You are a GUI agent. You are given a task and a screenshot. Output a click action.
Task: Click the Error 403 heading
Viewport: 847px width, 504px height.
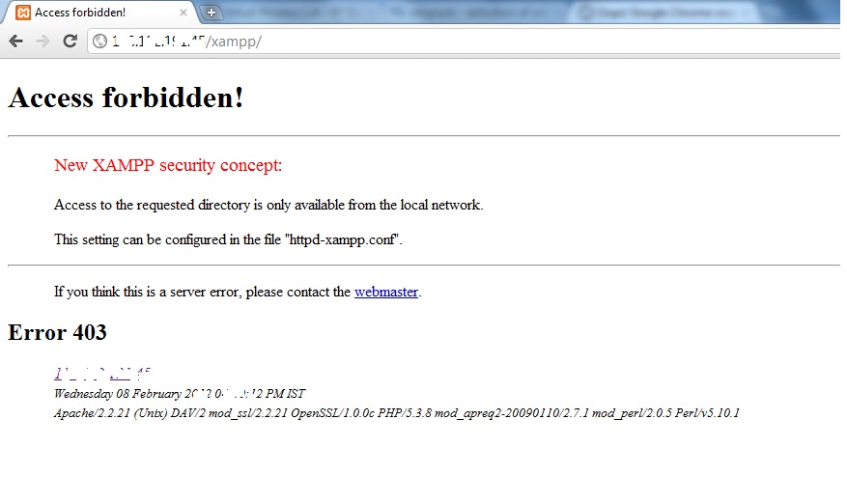pyautogui.click(x=57, y=332)
